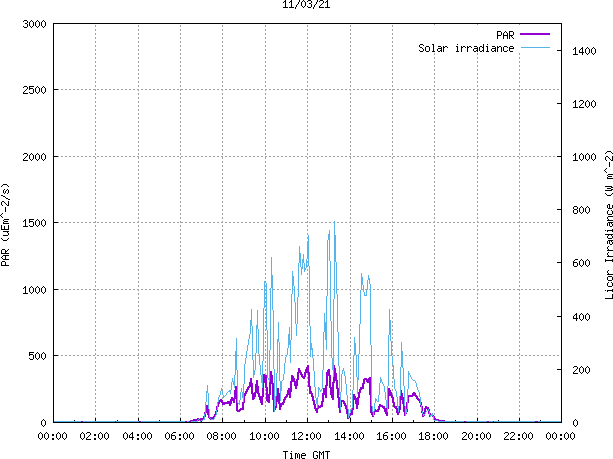Click the purple PAR legend line sample
Image resolution: width=613 pixels, height=459 pixels.
[535, 34]
